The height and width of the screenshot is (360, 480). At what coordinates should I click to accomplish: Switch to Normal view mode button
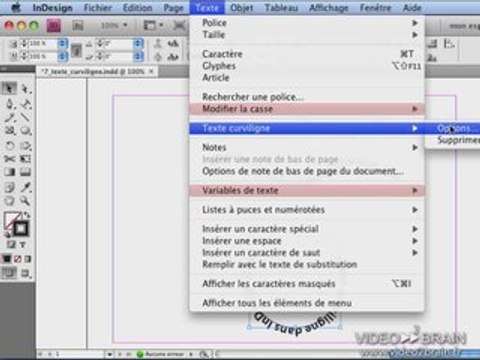tap(9, 273)
